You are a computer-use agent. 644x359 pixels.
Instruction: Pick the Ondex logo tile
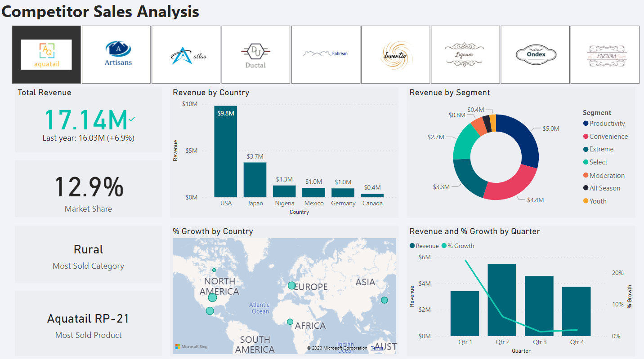535,54
